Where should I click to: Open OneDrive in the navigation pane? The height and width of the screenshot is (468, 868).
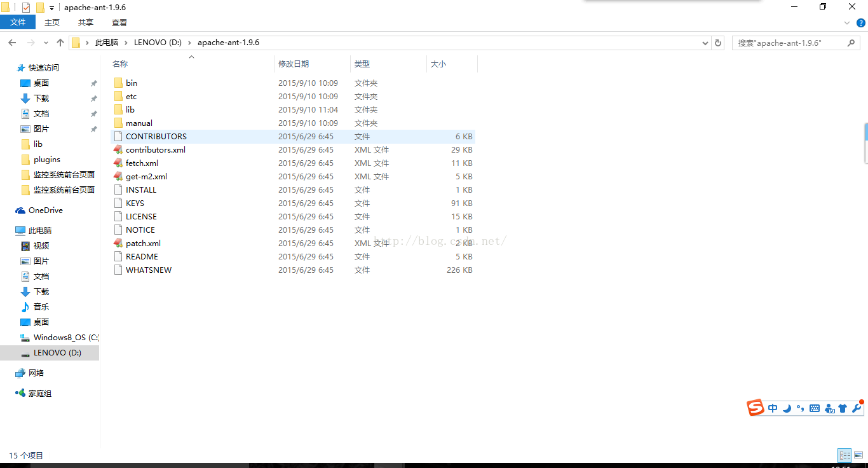46,210
